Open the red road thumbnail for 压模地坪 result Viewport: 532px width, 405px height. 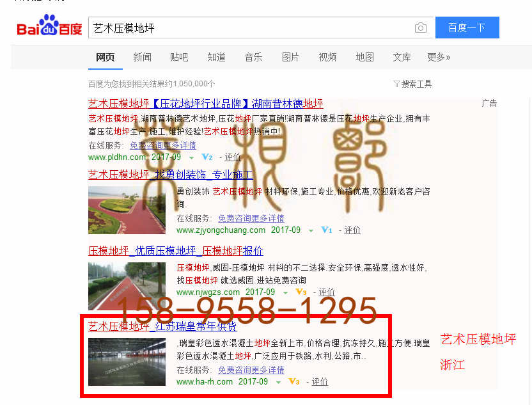coord(127,286)
